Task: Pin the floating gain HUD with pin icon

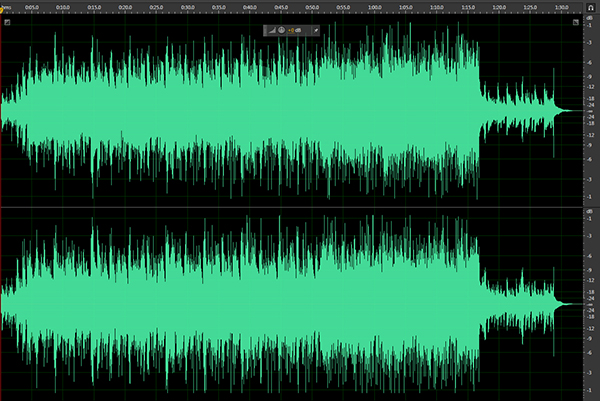Action: (316, 30)
